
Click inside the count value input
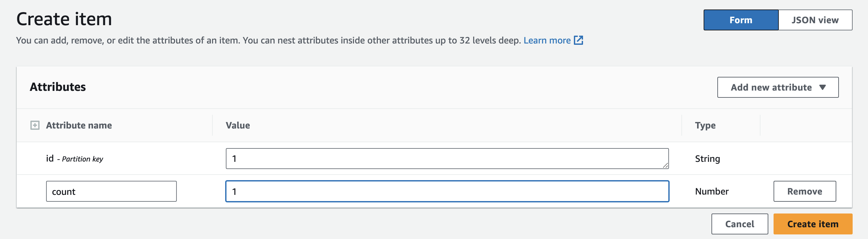[447, 191]
